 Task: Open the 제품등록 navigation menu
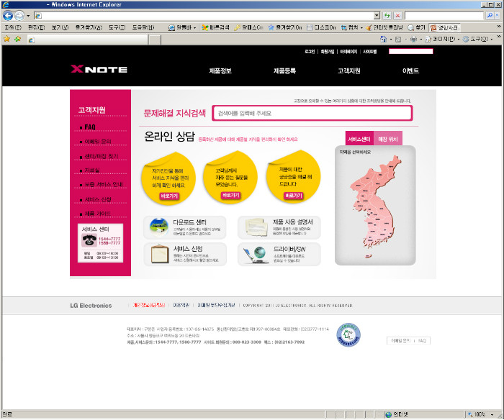(284, 70)
